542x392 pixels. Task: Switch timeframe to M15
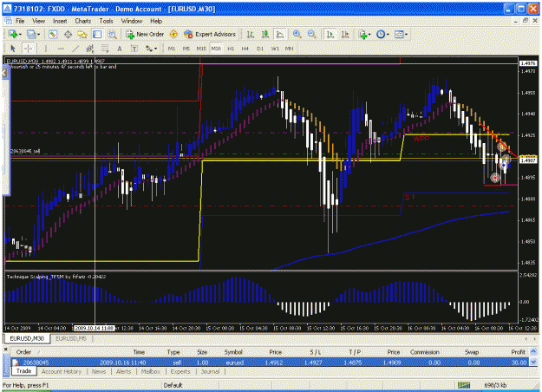tap(201, 49)
